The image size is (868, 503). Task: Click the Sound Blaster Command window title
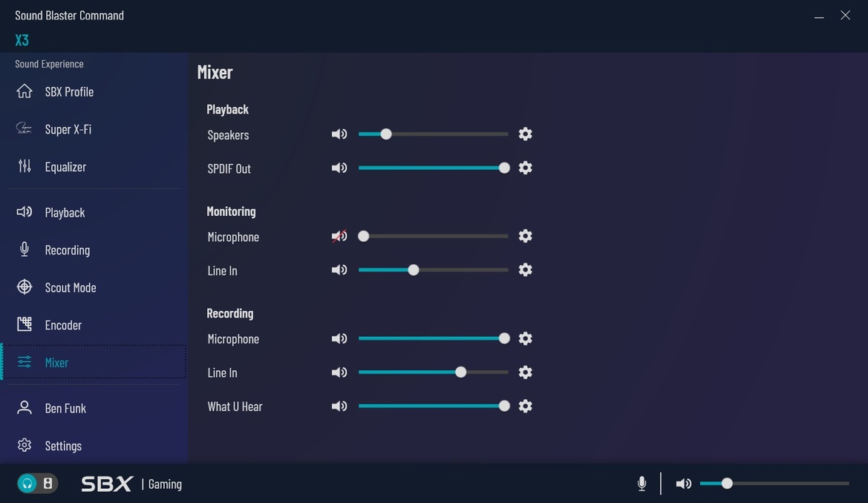pos(69,16)
